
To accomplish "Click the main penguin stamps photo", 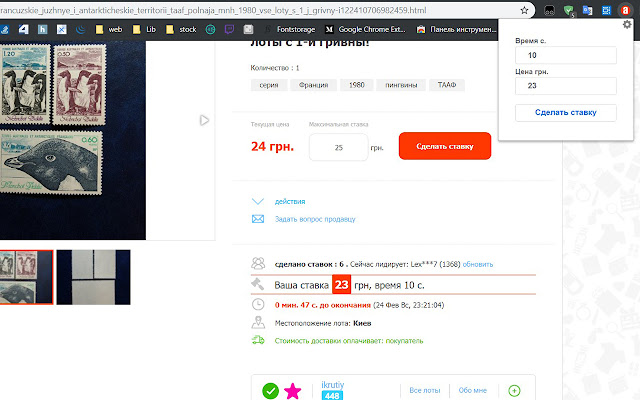I will 73,140.
